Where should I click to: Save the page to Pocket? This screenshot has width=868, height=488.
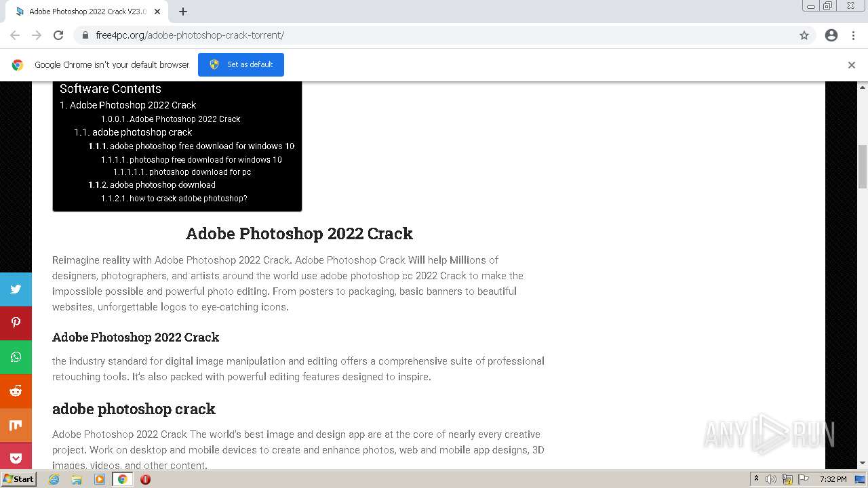(x=16, y=455)
